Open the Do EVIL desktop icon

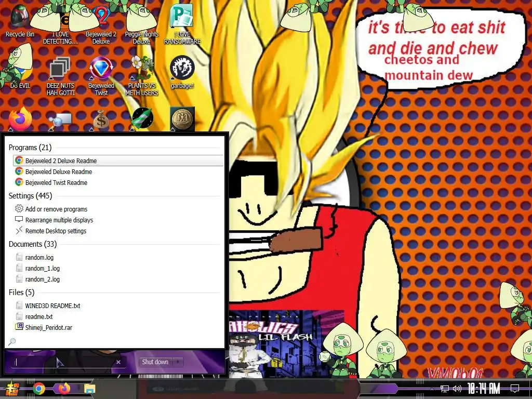[x=20, y=73]
